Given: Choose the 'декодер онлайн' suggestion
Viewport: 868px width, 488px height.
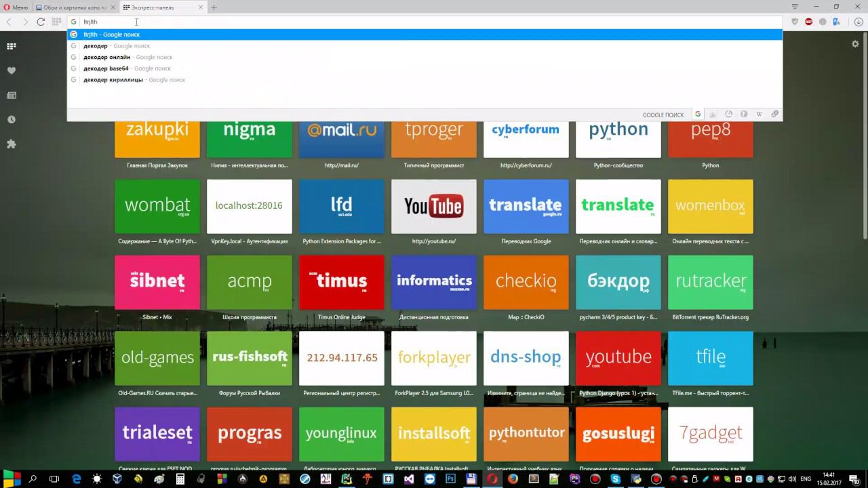Looking at the screenshot, I should click(425, 57).
